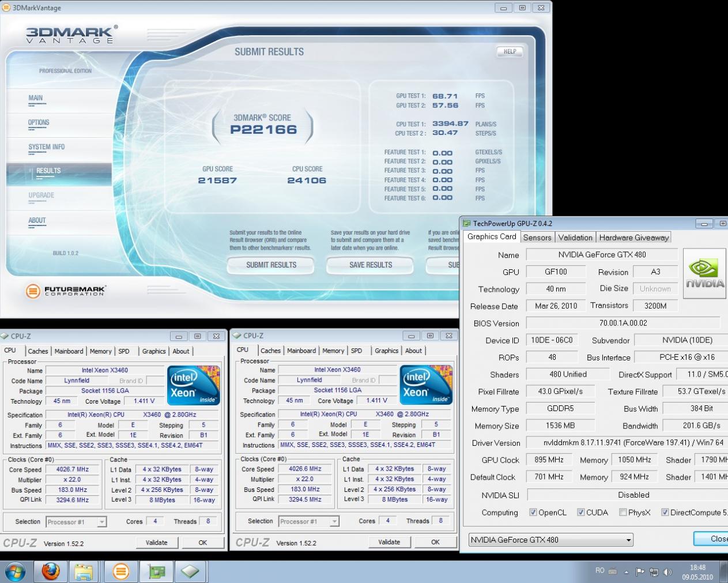Viewport: 728px width, 583px height.
Task: Open the network tray icon
Action: point(654,572)
